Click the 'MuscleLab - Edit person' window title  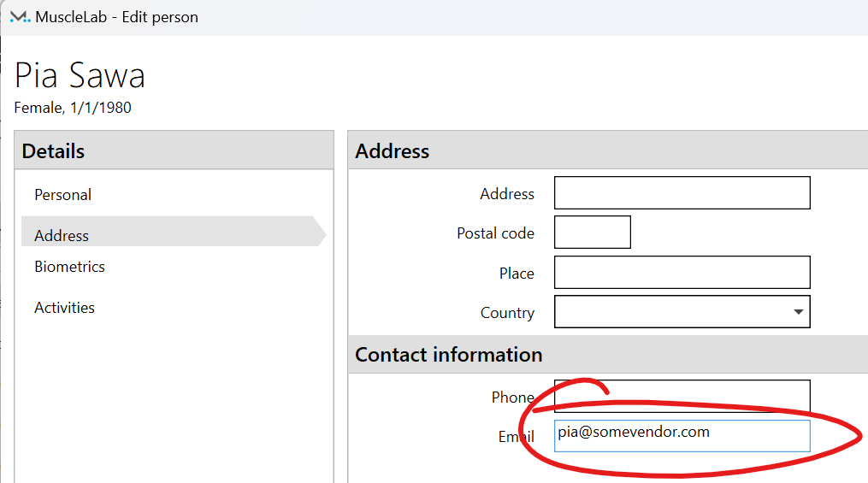(117, 17)
